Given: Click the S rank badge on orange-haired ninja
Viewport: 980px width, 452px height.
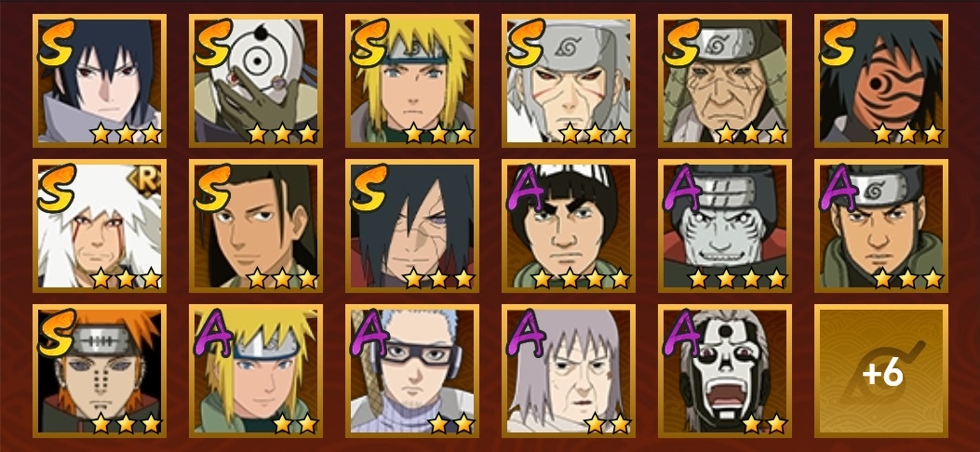Looking at the screenshot, I should [56, 333].
